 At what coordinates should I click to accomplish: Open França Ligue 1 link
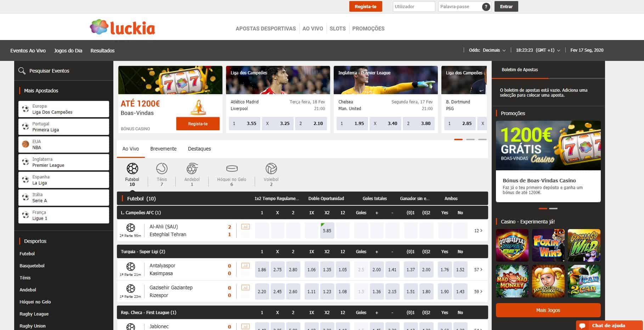tap(64, 215)
